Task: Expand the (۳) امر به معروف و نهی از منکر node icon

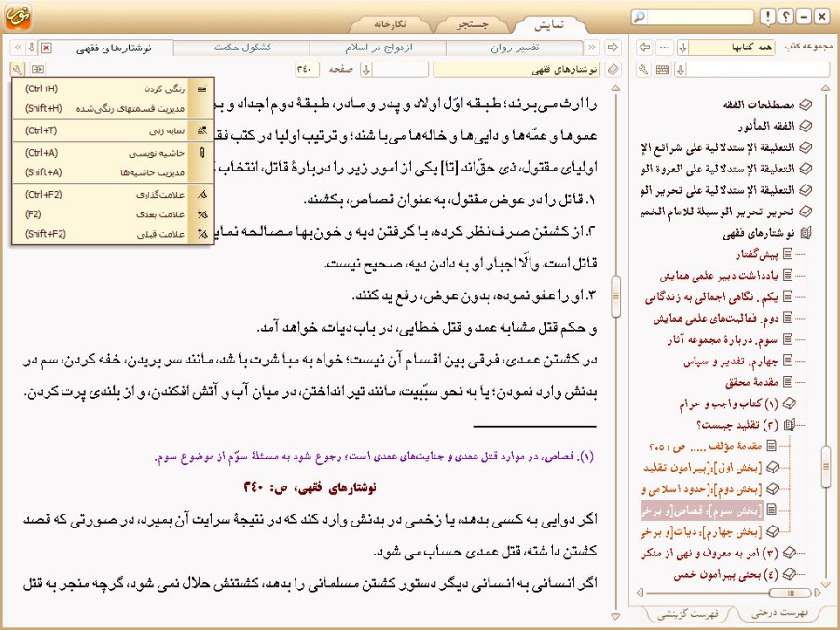Action: click(789, 553)
